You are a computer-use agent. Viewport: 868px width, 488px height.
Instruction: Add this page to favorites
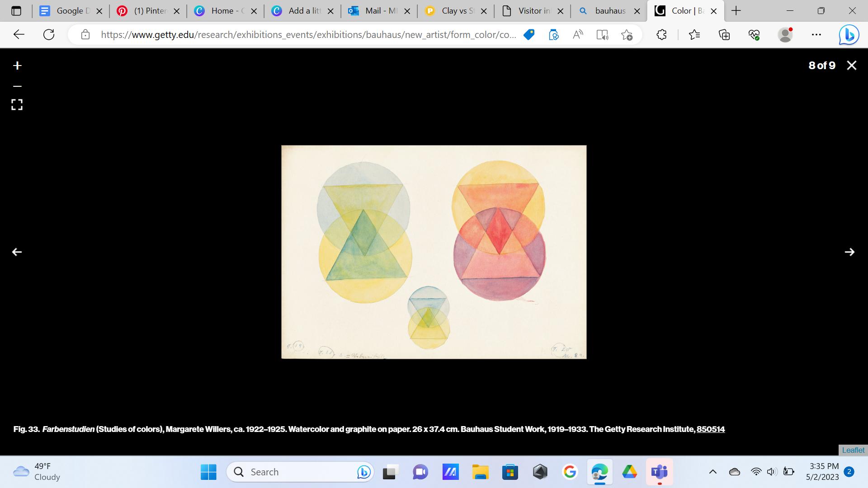click(x=627, y=35)
